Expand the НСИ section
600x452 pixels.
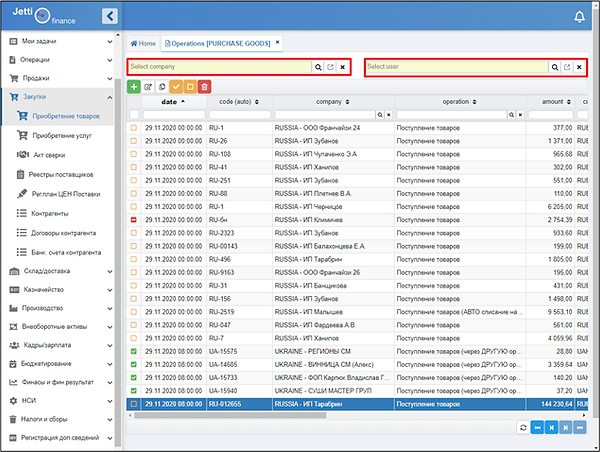pyautogui.click(x=61, y=400)
